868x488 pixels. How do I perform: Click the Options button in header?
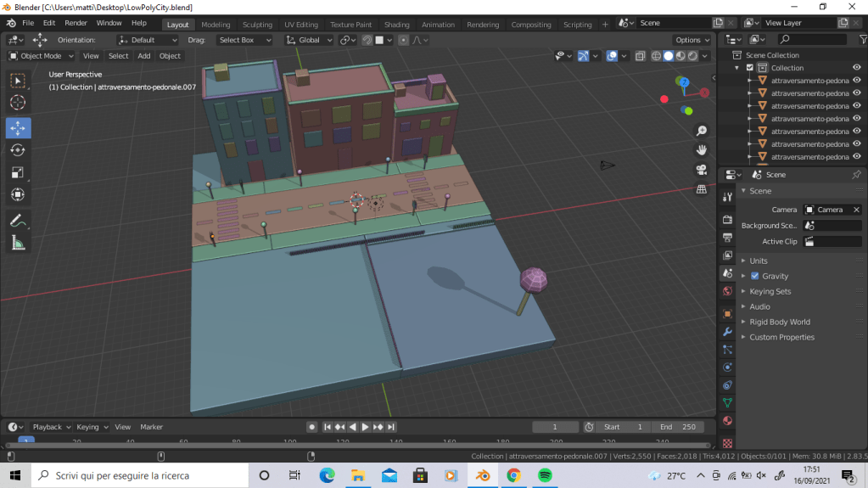point(692,40)
